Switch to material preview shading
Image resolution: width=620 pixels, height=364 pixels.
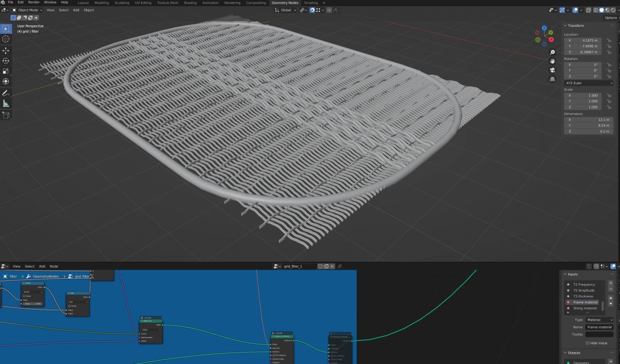coord(607,10)
